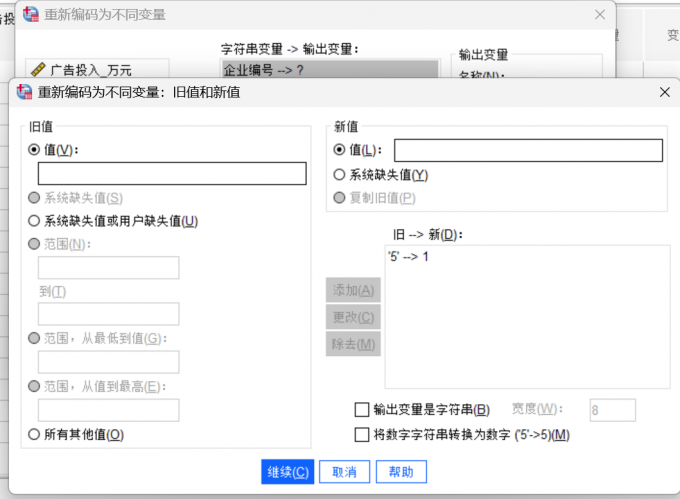This screenshot has height=499, width=680.
Task: Enable 将数字字符串转换为数字 checkbox
Action: (362, 434)
